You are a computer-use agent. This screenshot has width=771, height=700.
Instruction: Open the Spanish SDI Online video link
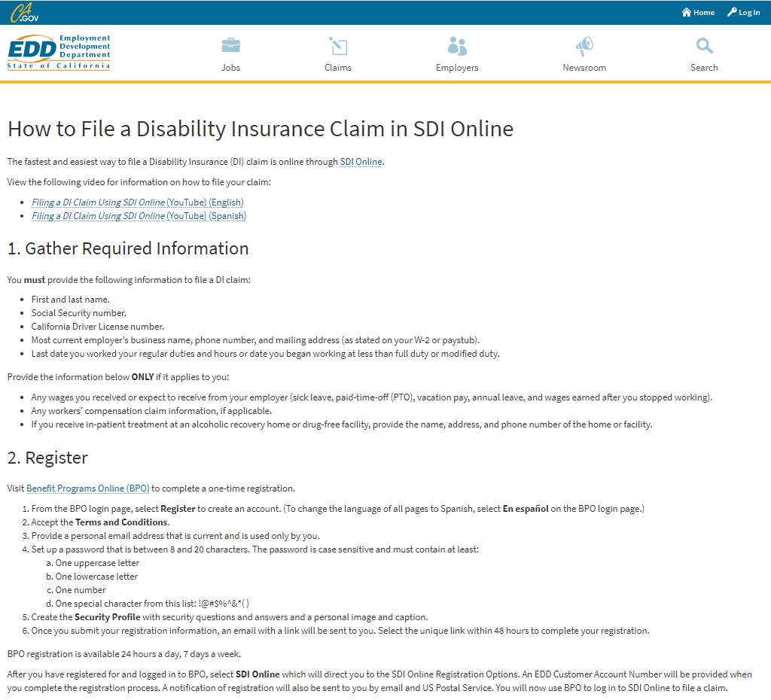(x=139, y=215)
